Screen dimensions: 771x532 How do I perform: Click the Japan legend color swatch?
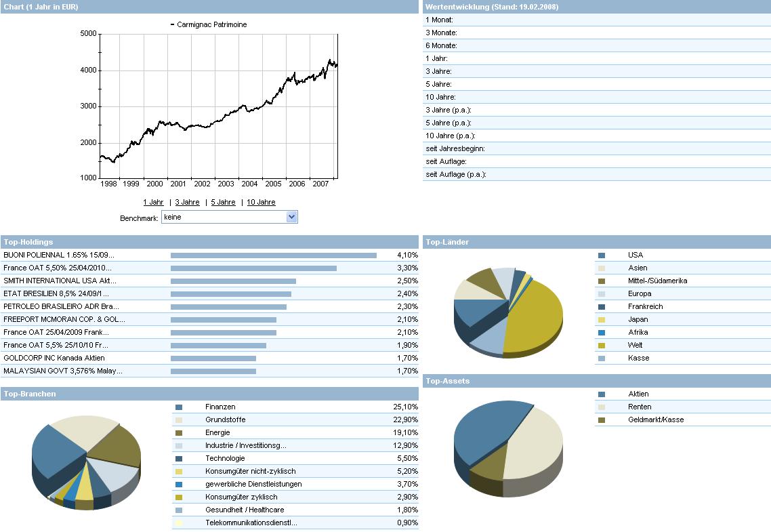[x=602, y=320]
